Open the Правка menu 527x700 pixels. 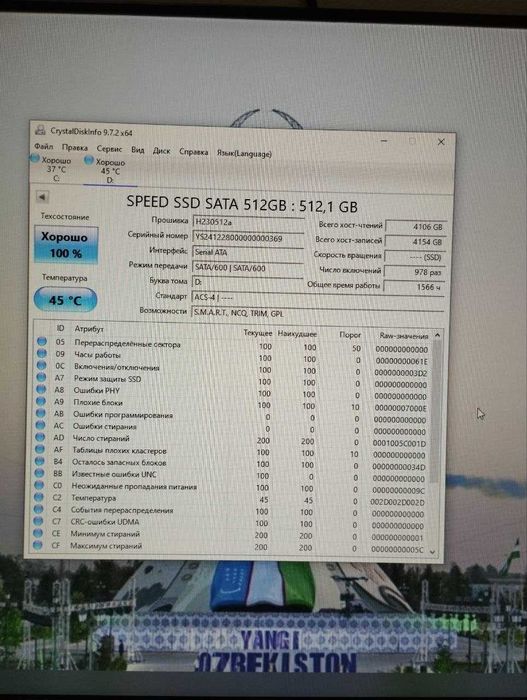pos(75,147)
